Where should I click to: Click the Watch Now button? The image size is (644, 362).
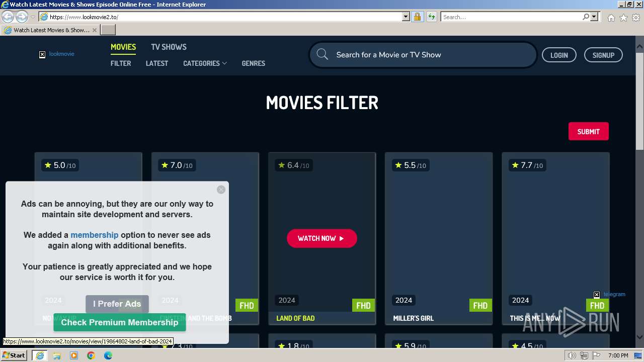[x=322, y=238]
